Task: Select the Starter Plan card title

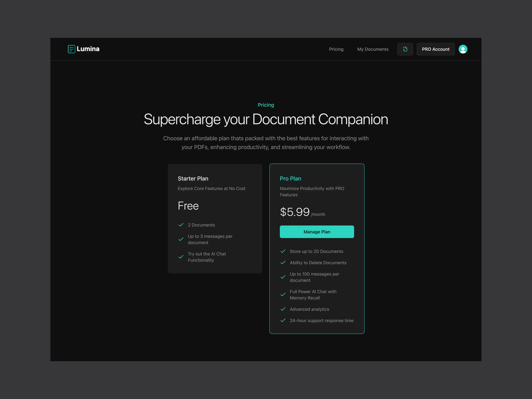Action: pos(193,178)
